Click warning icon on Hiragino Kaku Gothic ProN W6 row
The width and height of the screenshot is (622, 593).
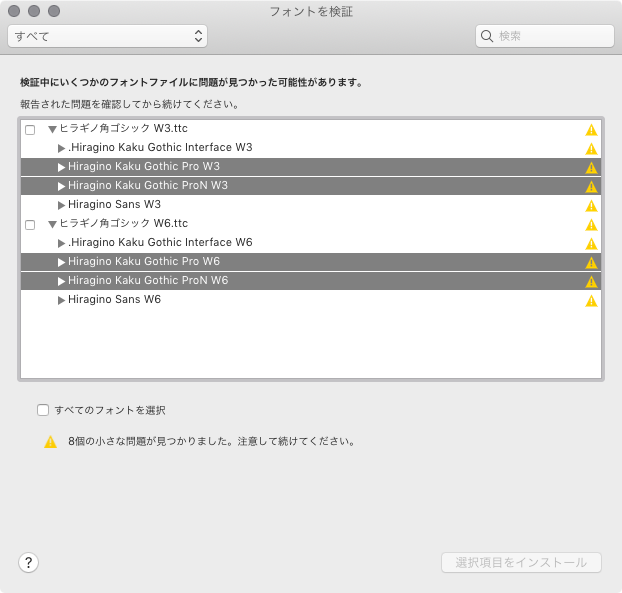[591, 282]
